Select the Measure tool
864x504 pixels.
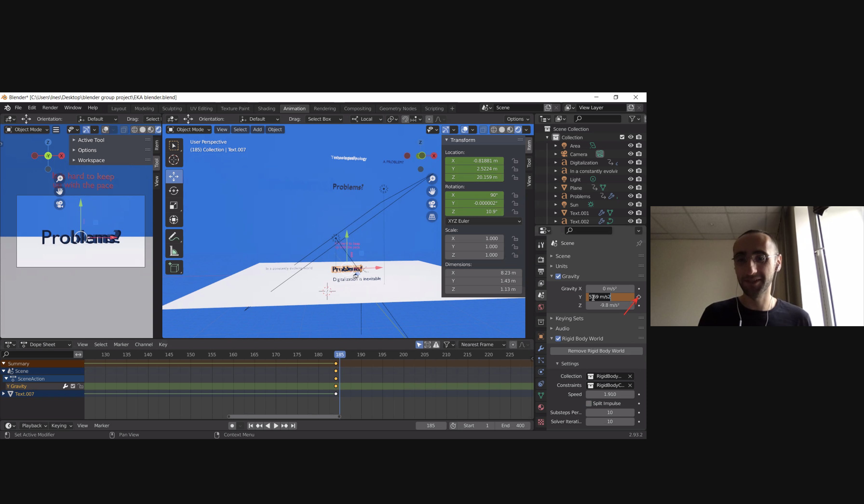click(x=174, y=251)
